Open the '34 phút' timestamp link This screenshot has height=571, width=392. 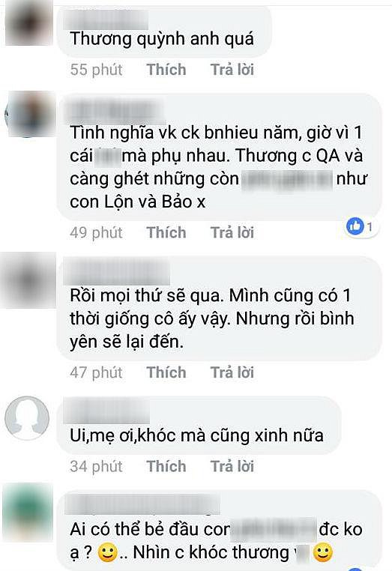click(x=96, y=466)
